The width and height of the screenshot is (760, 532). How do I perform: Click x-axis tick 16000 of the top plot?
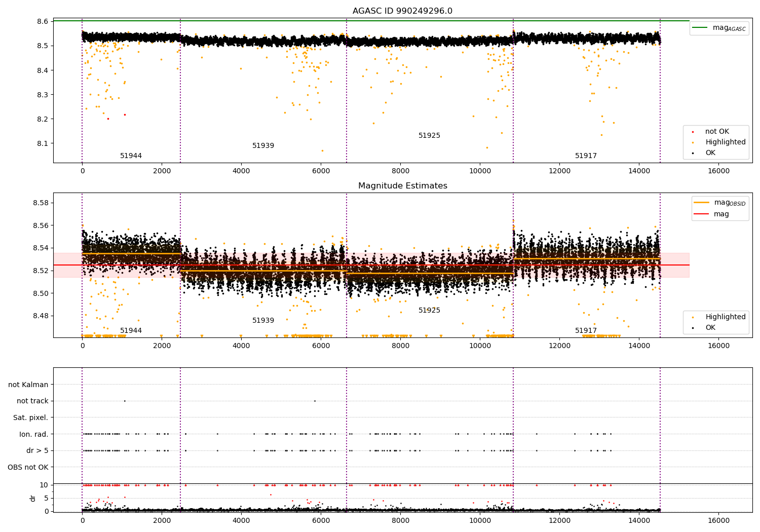718,171
